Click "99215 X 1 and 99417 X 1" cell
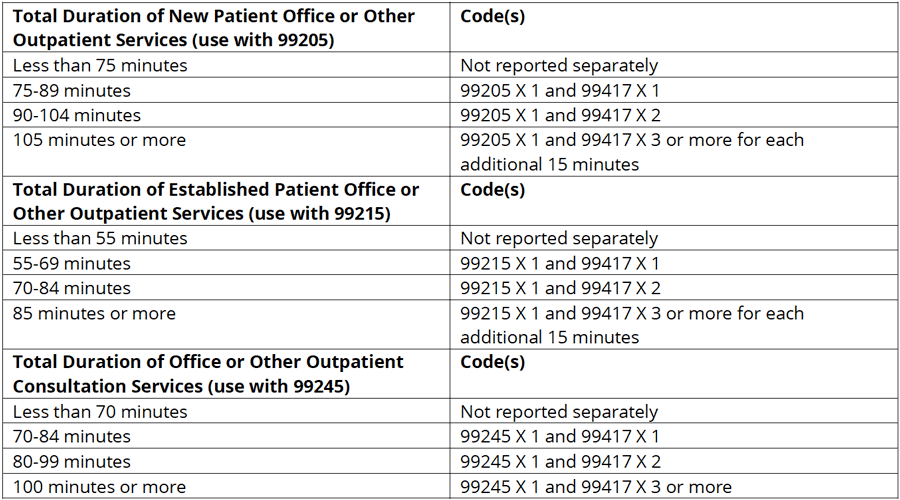Screen dimensions: 900x500 pos(560,264)
